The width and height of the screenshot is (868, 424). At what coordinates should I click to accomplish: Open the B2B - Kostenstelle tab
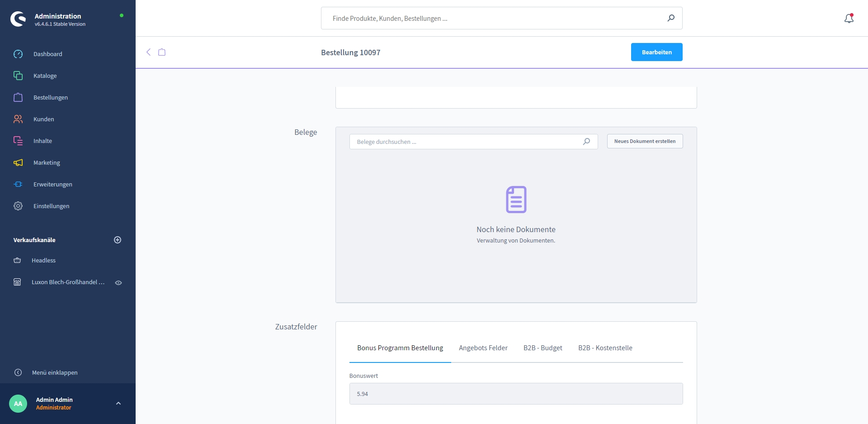point(605,348)
